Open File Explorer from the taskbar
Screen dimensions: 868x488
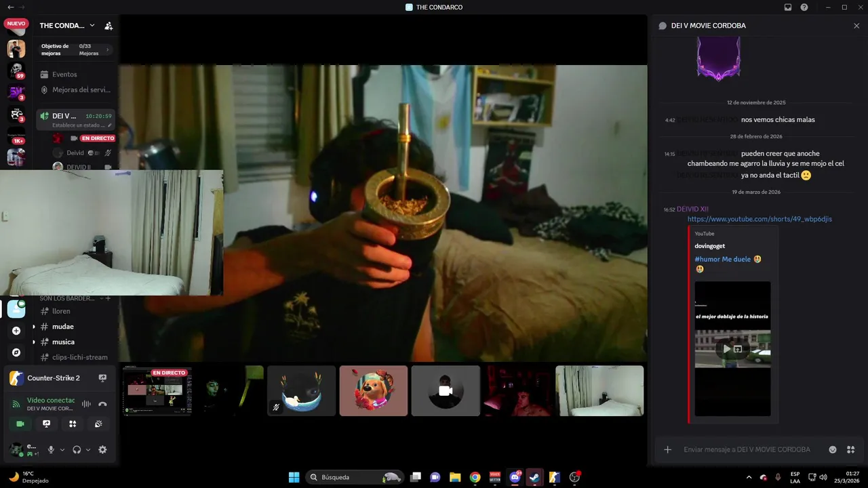pos(455,477)
